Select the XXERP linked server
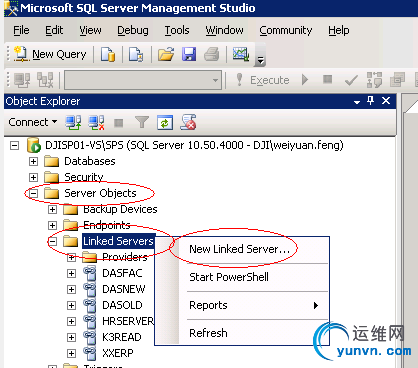The width and height of the screenshot is (418, 368). pyautogui.click(x=118, y=353)
